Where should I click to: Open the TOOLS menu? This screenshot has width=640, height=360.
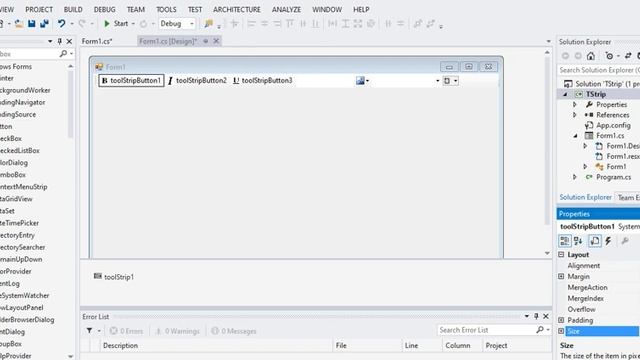(167, 9)
